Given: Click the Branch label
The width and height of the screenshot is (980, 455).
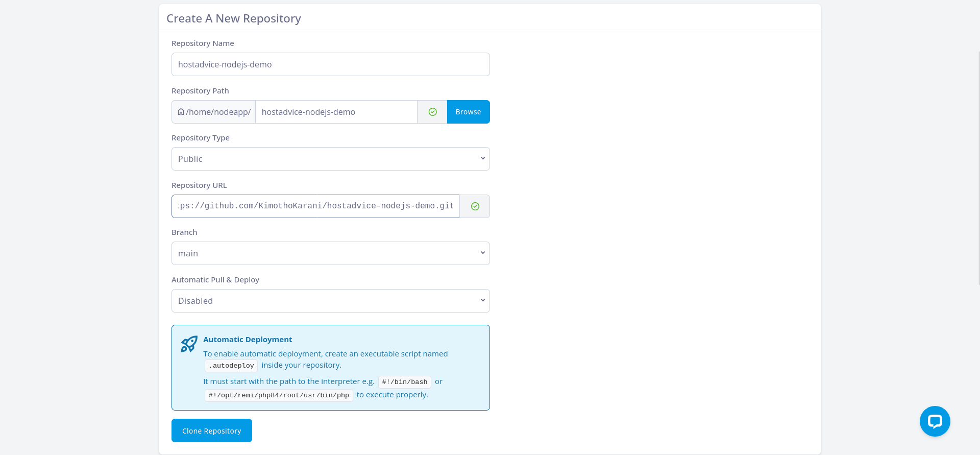Looking at the screenshot, I should (x=184, y=232).
